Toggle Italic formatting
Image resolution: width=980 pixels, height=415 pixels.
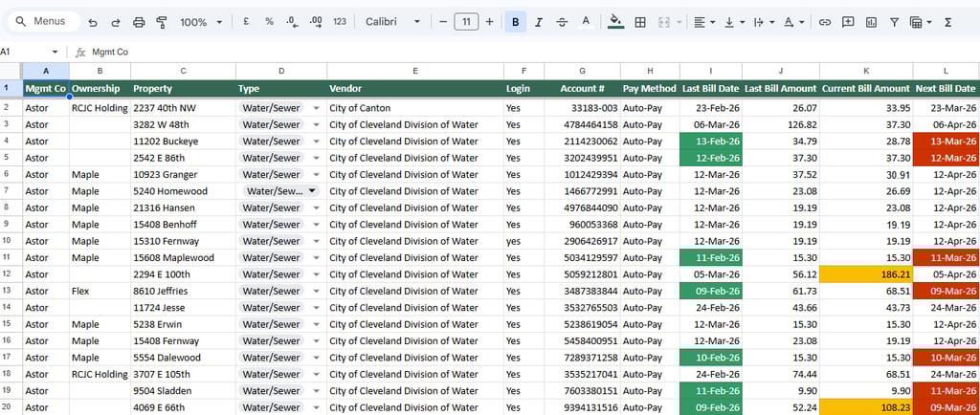[x=539, y=22]
